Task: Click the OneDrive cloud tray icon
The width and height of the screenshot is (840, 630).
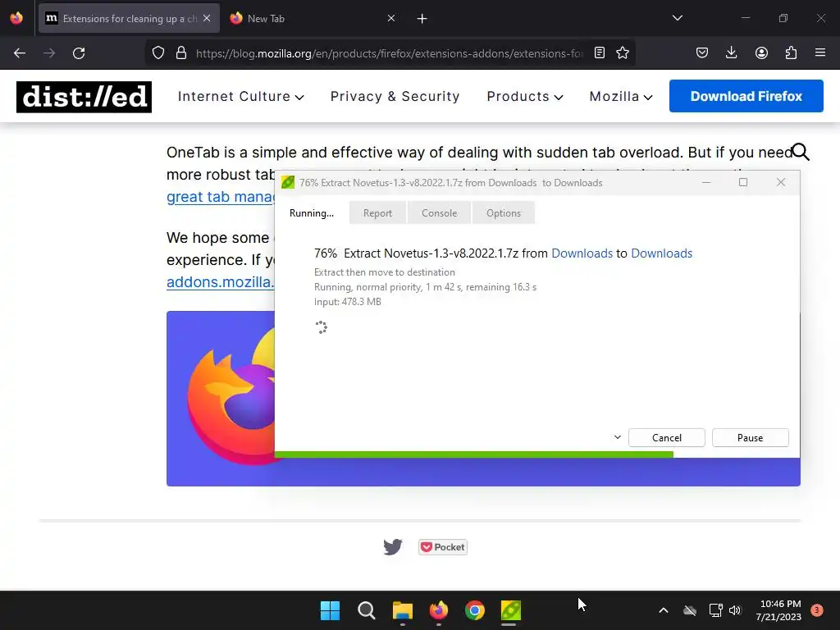Action: click(690, 610)
